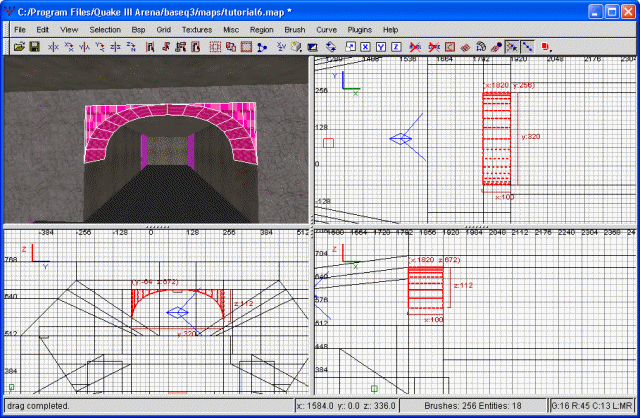Image resolution: width=640 pixels, height=418 pixels.
Task: Click the Change Views XYZ icon
Action: click(x=281, y=47)
